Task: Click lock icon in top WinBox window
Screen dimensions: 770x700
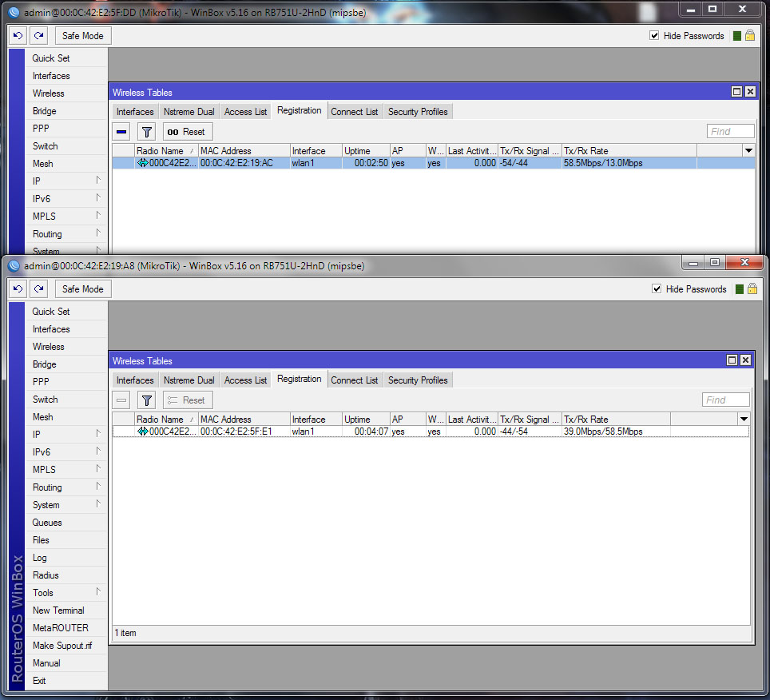Action: (750, 35)
